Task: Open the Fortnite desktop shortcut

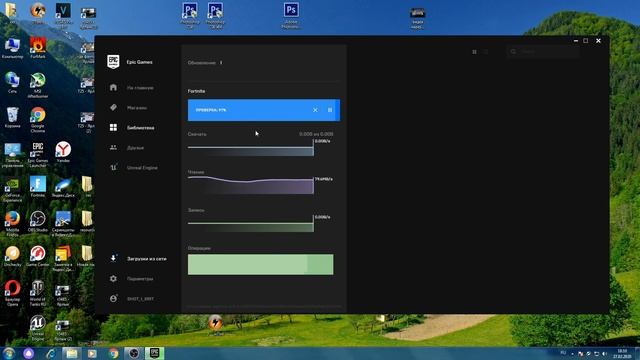Action: coord(38,187)
